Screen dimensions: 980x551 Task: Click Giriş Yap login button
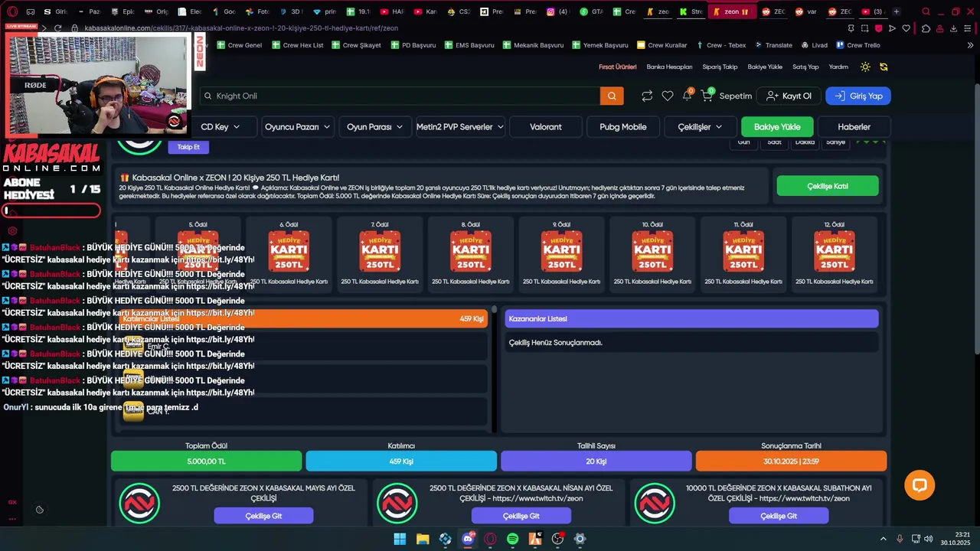coord(858,96)
